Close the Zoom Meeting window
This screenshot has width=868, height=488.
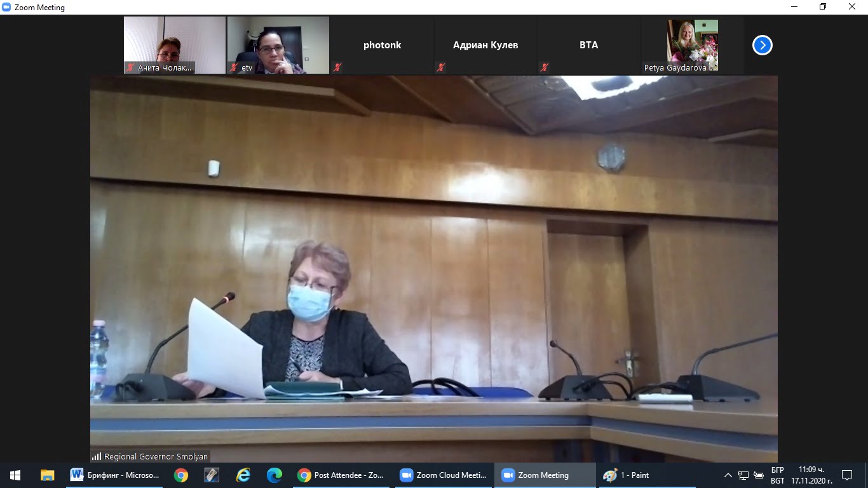point(852,7)
